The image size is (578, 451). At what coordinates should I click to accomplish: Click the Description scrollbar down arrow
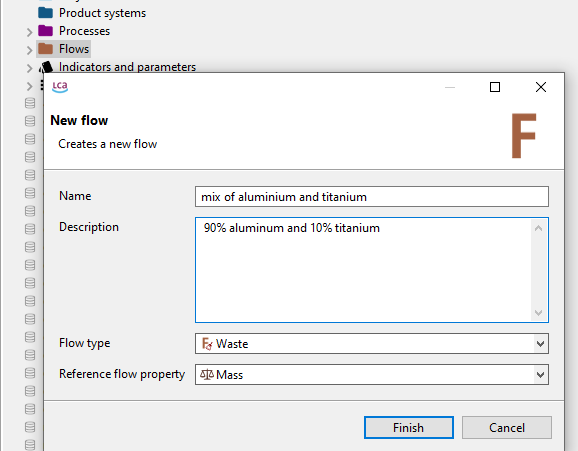[538, 313]
